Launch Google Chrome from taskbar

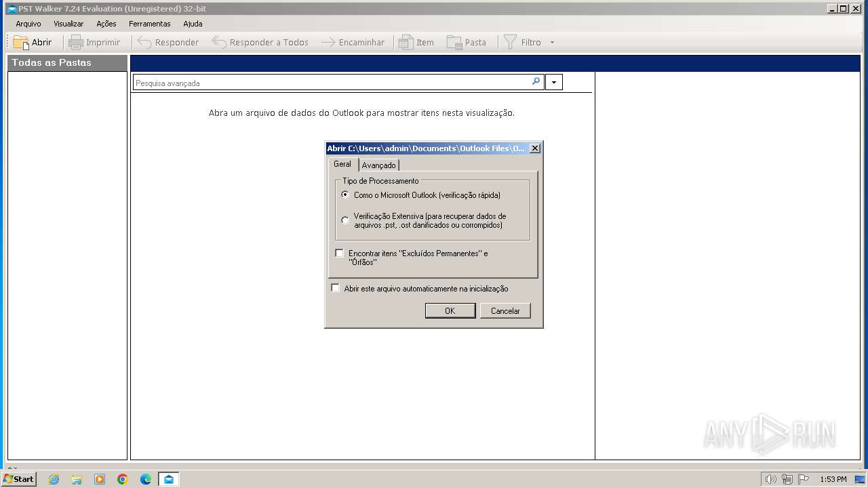click(123, 479)
